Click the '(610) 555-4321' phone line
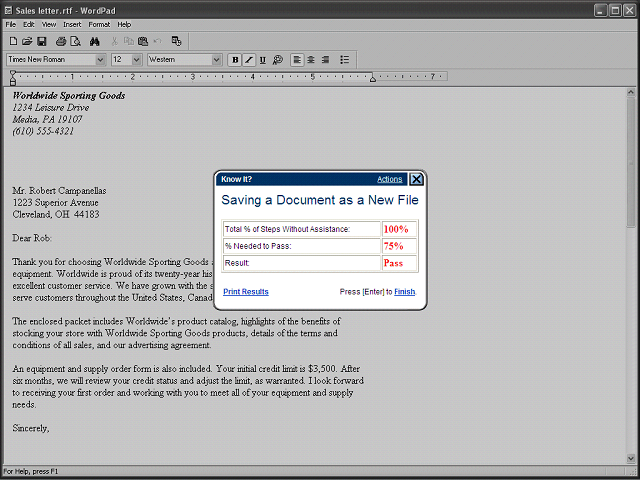This screenshot has width=640, height=480. [x=43, y=131]
